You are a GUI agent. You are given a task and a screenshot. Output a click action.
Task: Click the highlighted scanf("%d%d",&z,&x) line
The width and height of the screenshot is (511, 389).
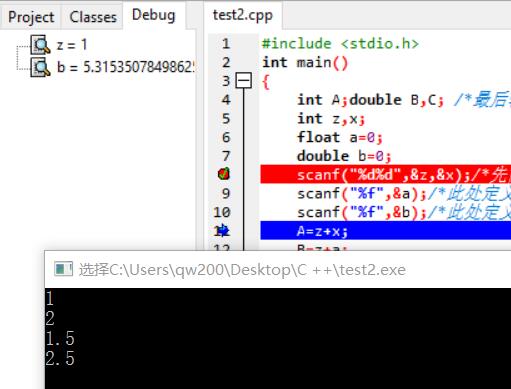tap(386, 174)
